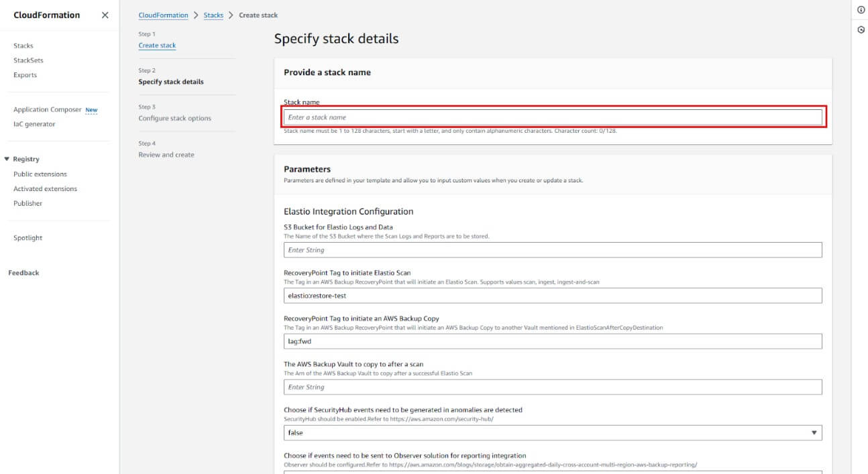Return to Step 1 Create stack link
Viewport: 868px width, 474px height.
tap(157, 46)
